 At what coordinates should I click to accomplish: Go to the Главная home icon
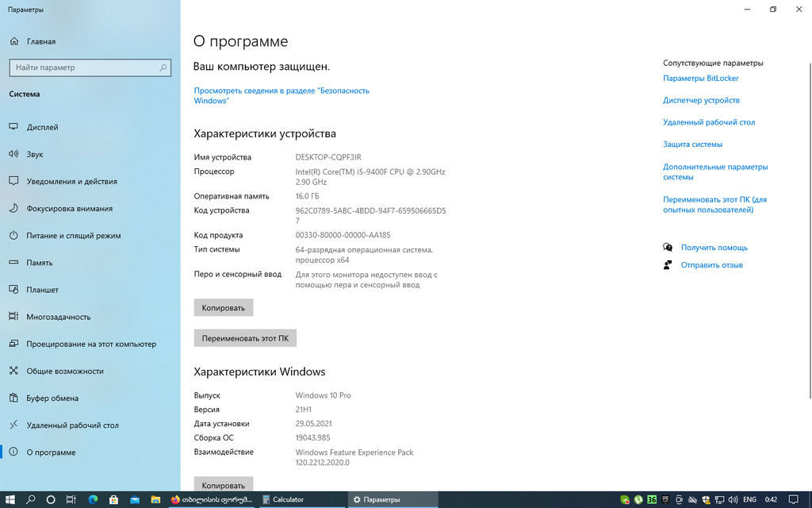(14, 41)
